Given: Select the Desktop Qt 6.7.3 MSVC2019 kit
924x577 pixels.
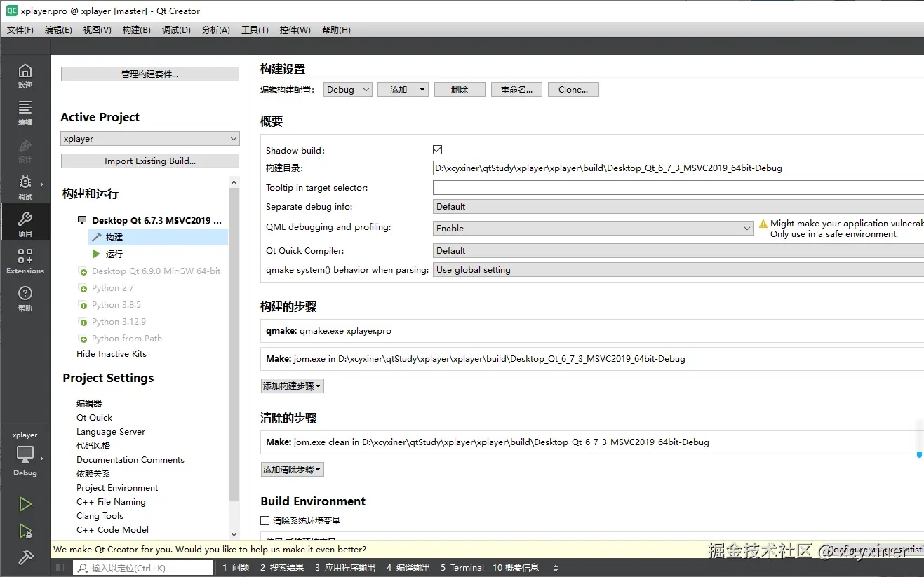Looking at the screenshot, I should click(x=149, y=220).
